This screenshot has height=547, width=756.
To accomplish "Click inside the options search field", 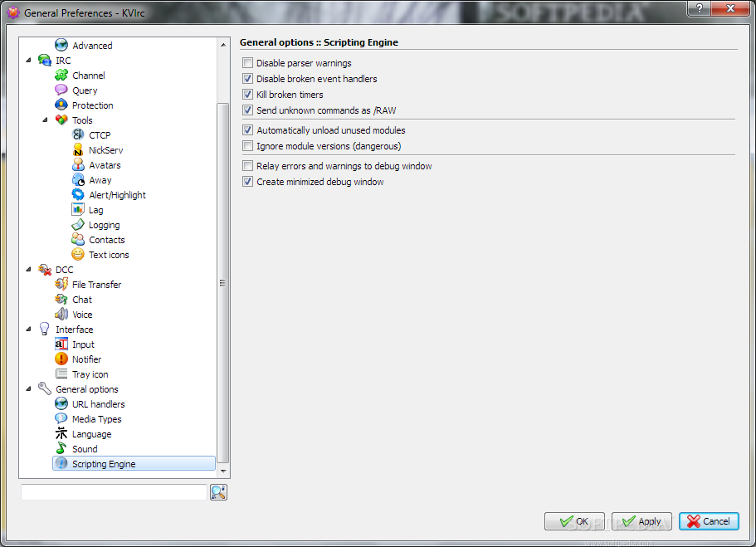I will [x=114, y=492].
